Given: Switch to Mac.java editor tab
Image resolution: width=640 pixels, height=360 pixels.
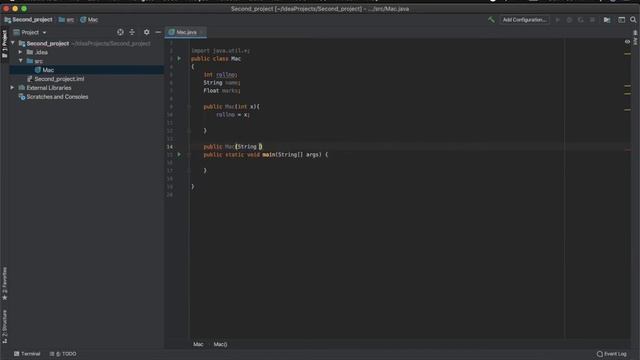Looking at the screenshot, I should coord(186,32).
